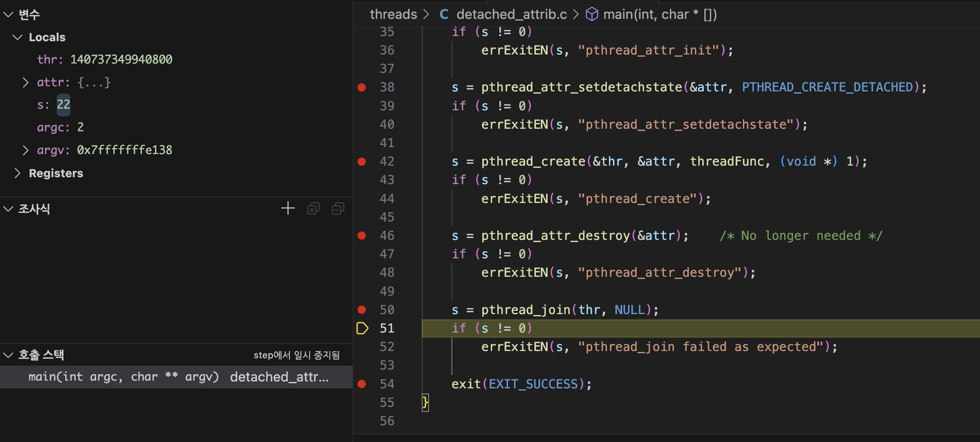Screen dimensions: 980x442
Task: Expand the Registers group
Action: [18, 173]
